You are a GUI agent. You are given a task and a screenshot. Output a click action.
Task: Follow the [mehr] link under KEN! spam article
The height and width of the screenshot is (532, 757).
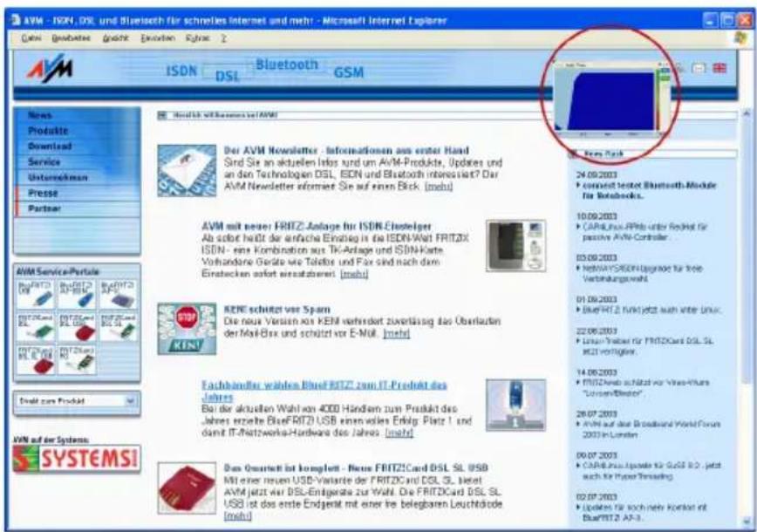[x=396, y=333]
